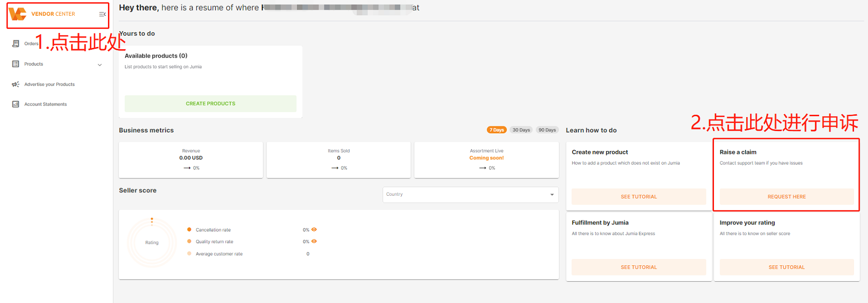This screenshot has width=868, height=303.
Task: Switch metrics to 90 Days
Action: (547, 130)
